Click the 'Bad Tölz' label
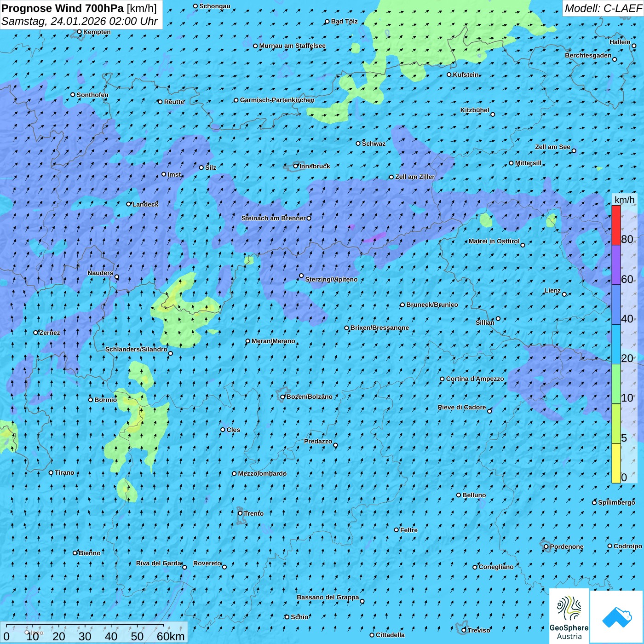The width and height of the screenshot is (644, 644). (344, 21)
